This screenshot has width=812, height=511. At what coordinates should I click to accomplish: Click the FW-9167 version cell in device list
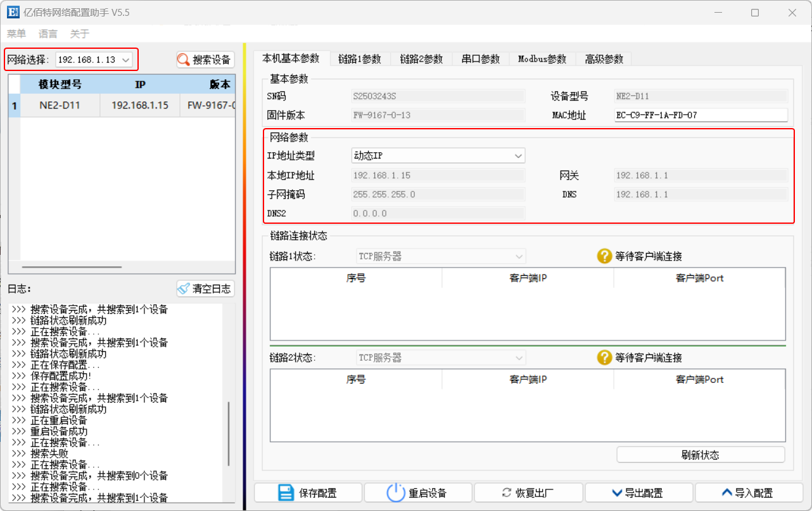(x=208, y=105)
